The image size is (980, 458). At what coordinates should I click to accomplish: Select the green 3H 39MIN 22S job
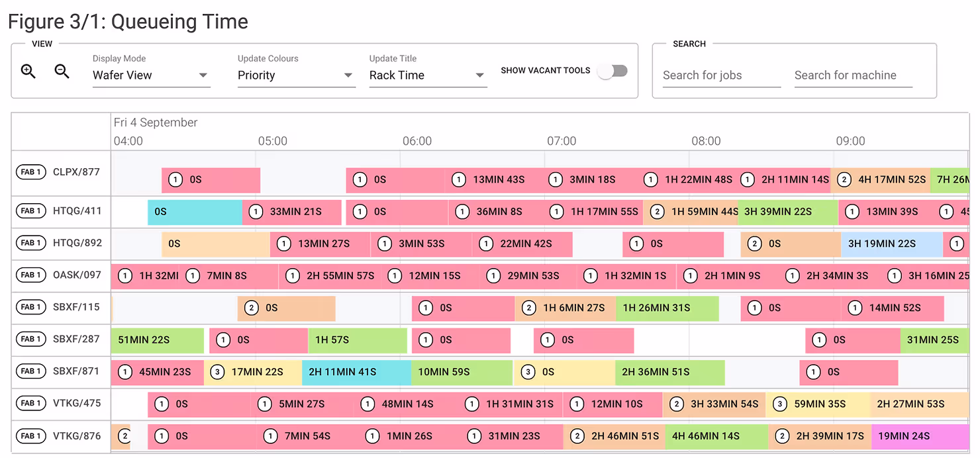point(788,212)
